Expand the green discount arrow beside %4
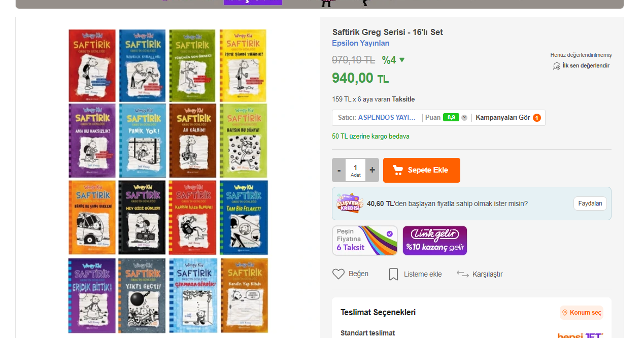The height and width of the screenshot is (338, 644). (402, 60)
